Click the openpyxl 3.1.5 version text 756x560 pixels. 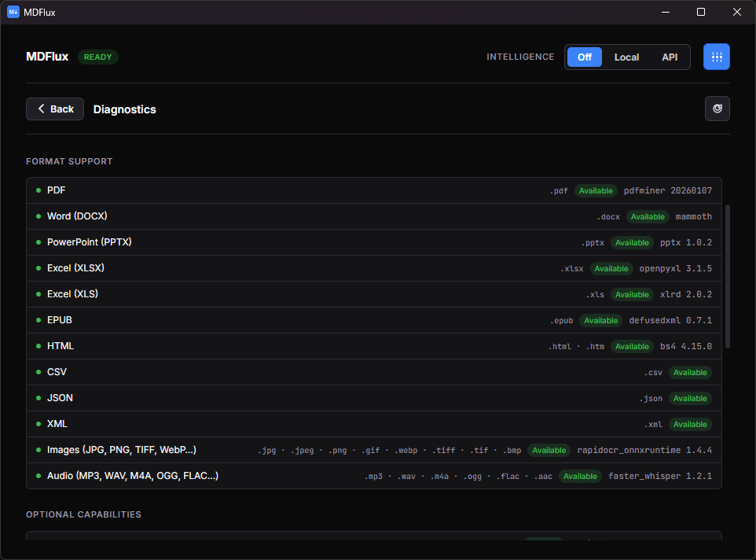pos(676,269)
